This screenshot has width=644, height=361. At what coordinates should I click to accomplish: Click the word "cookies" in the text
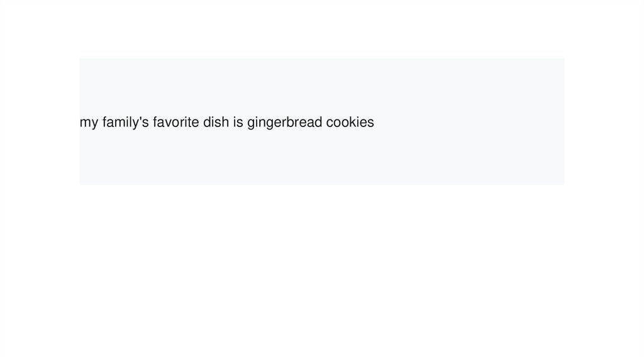(x=350, y=123)
